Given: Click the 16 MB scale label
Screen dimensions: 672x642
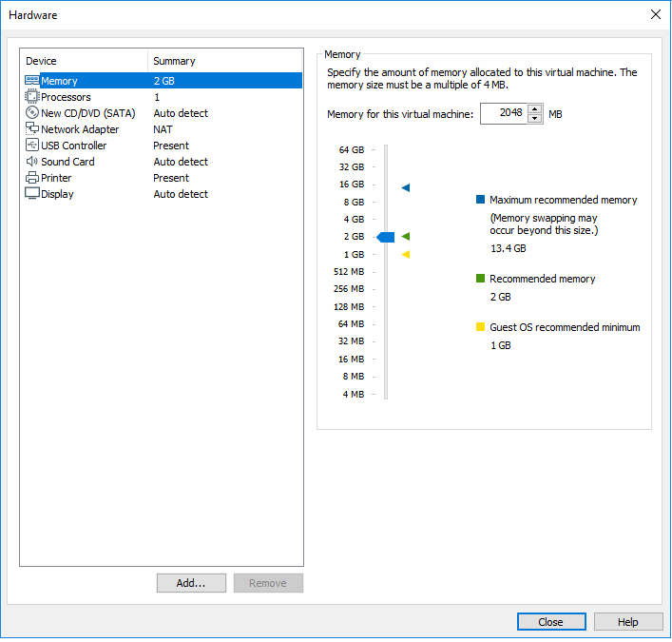Looking at the screenshot, I should (x=351, y=360).
